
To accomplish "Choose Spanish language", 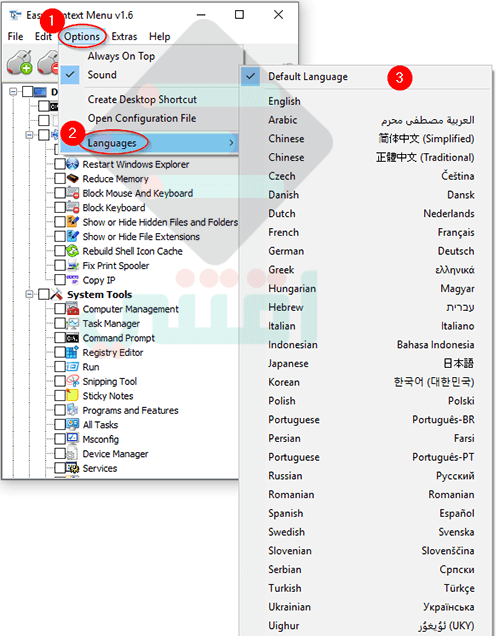I will (366, 513).
